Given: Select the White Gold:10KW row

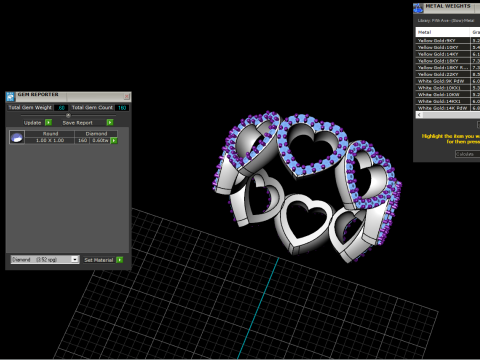Looking at the screenshot, I should point(448,94).
